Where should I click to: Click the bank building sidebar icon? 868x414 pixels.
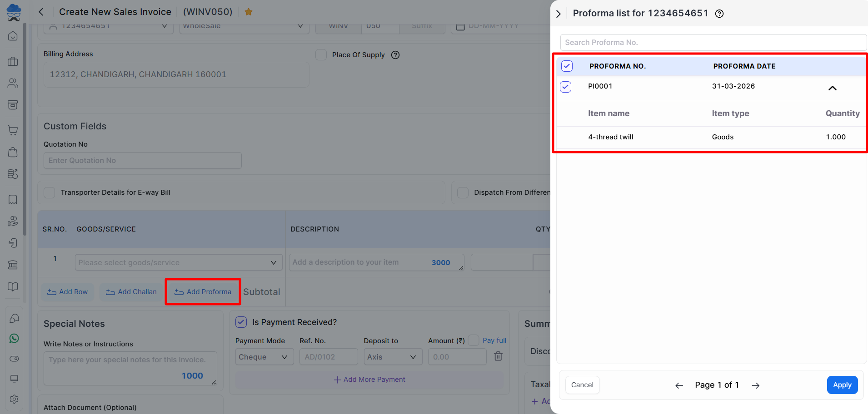pos(13,265)
